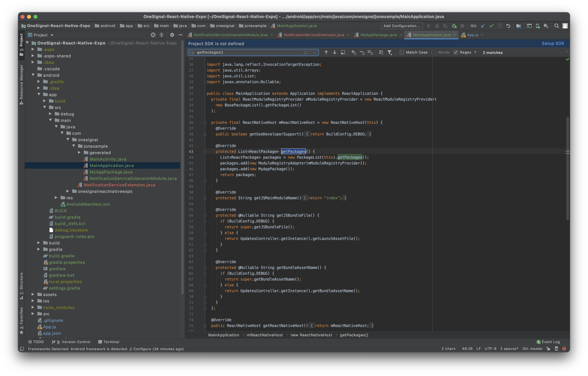Expand the node_modules folder
The width and height of the screenshot is (588, 376).
33,307
